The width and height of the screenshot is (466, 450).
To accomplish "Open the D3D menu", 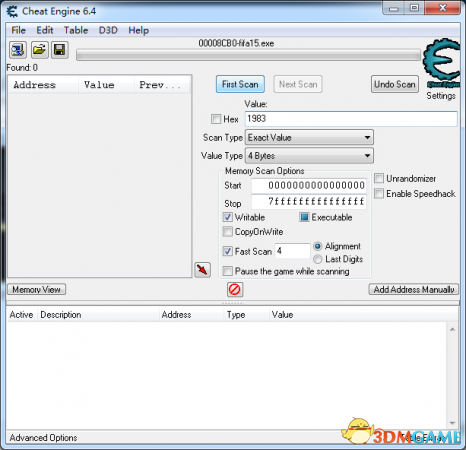I will tap(108, 30).
